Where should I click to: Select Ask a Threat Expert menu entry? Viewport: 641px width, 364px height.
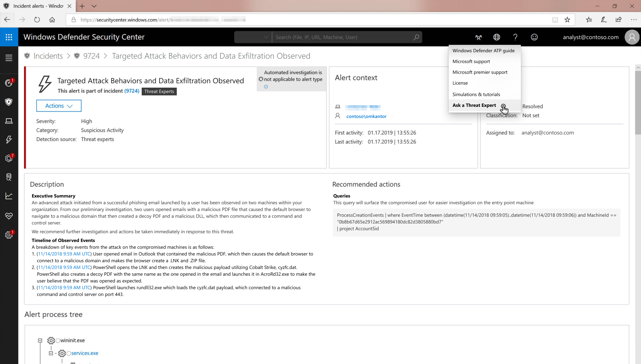[474, 105]
